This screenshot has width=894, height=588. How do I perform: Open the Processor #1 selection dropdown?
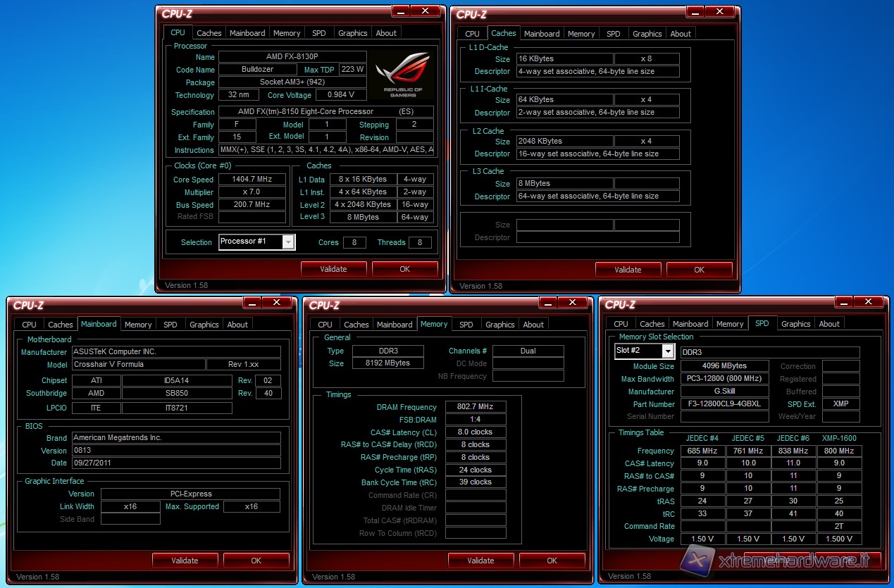pyautogui.click(x=287, y=242)
